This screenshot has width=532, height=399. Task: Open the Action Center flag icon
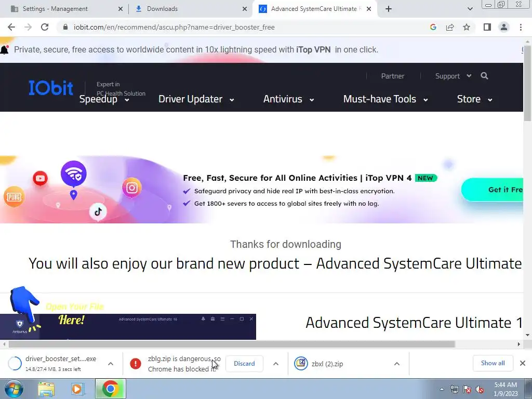(467, 389)
